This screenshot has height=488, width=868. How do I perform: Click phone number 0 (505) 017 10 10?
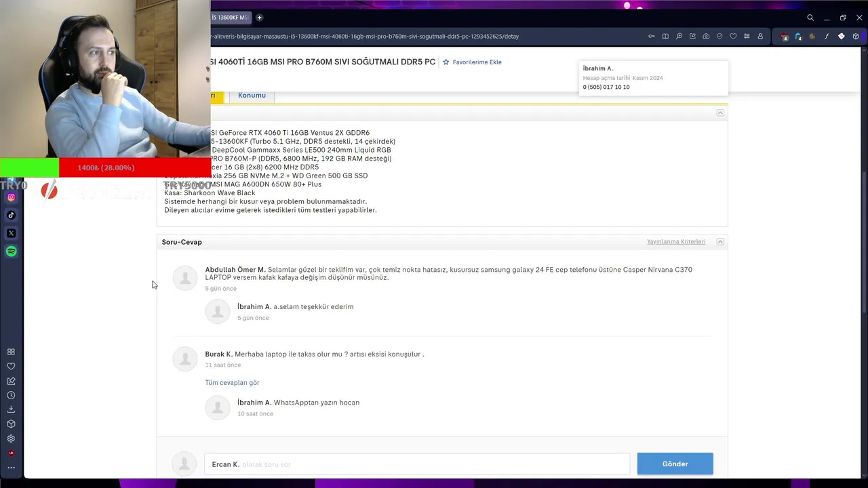(x=606, y=87)
